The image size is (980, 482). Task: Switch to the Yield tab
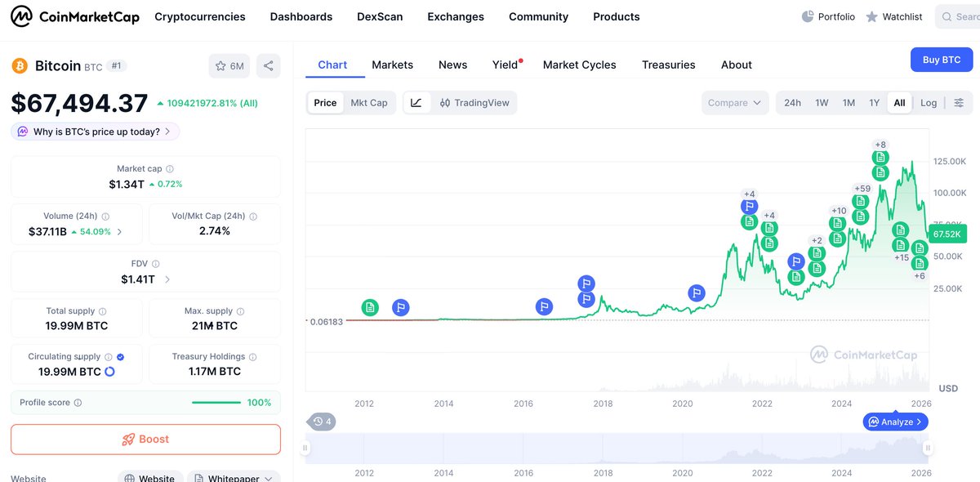[x=506, y=65]
